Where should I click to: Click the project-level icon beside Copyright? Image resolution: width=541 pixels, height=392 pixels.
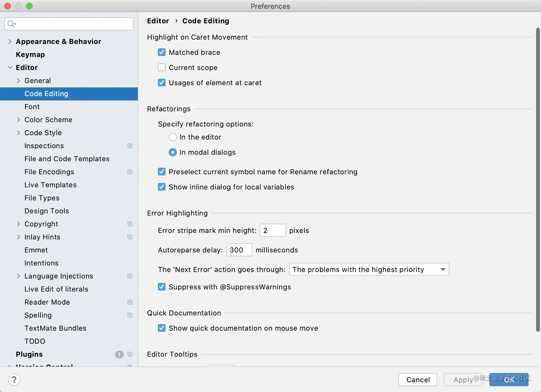coord(130,224)
